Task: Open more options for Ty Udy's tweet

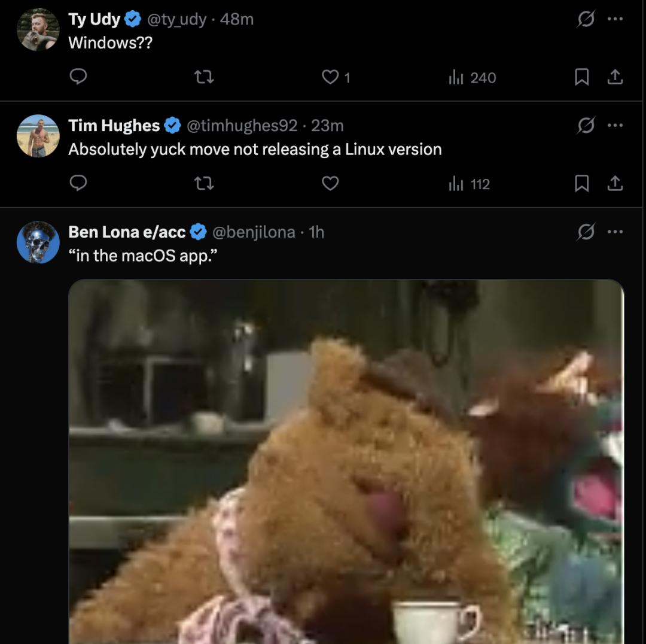Action: click(615, 19)
